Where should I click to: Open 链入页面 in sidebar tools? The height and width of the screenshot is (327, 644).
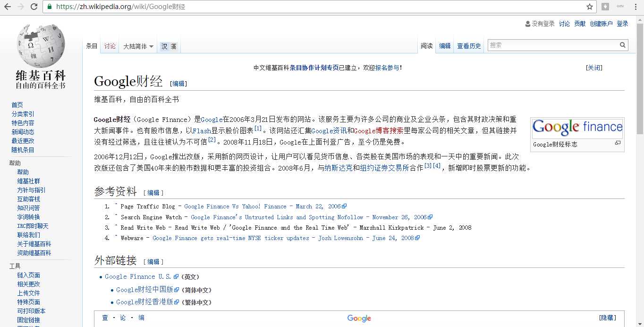tap(28, 275)
